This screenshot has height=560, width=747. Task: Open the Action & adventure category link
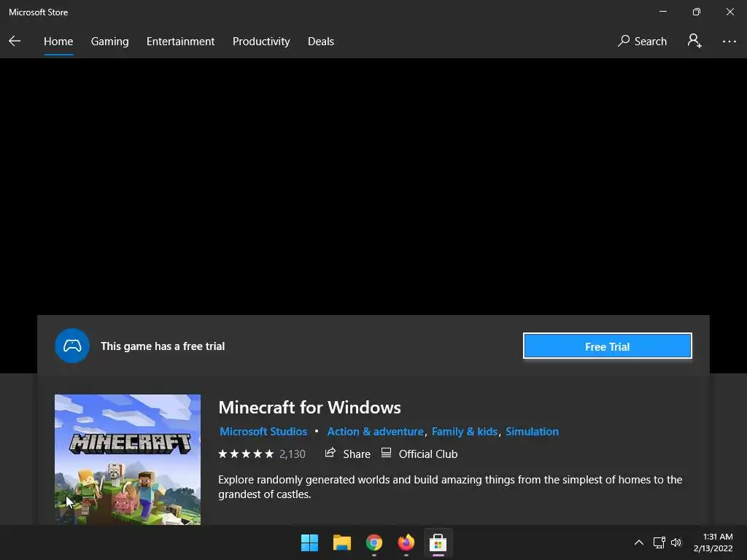pos(375,432)
